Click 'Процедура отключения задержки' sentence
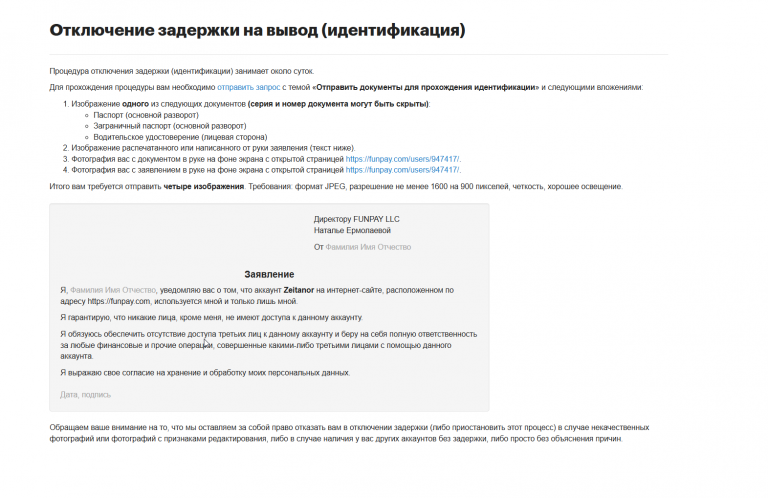 [182, 71]
